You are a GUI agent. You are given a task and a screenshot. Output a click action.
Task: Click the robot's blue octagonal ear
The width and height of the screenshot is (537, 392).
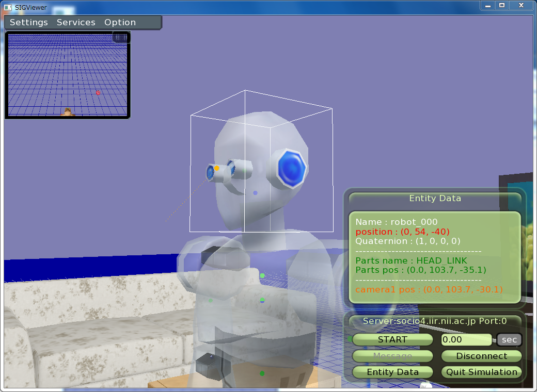point(292,168)
